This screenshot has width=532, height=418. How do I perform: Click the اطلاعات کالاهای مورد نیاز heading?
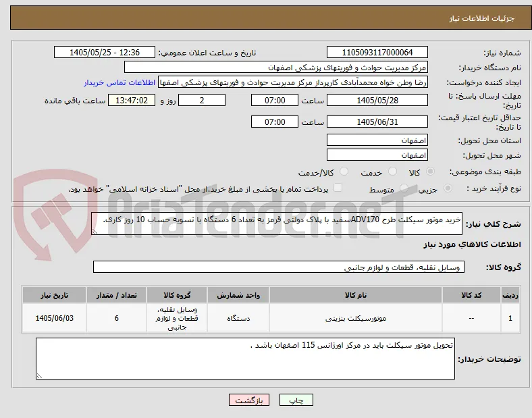point(472,244)
